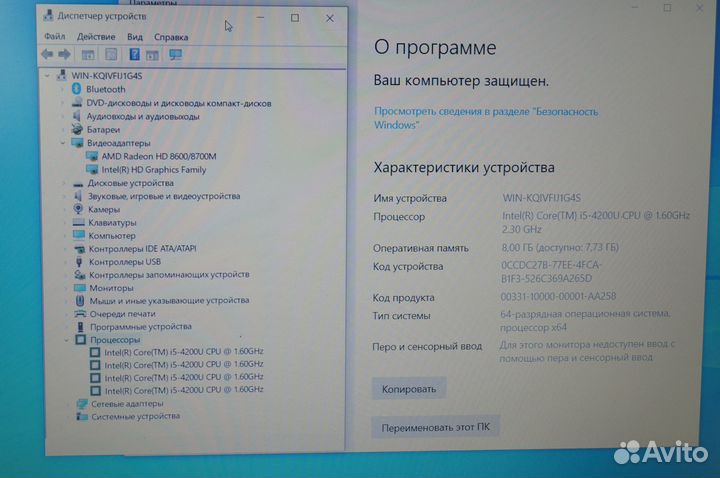This screenshot has width=720, height=478.
Task: Click the Камеры camera icon
Action: (79, 209)
